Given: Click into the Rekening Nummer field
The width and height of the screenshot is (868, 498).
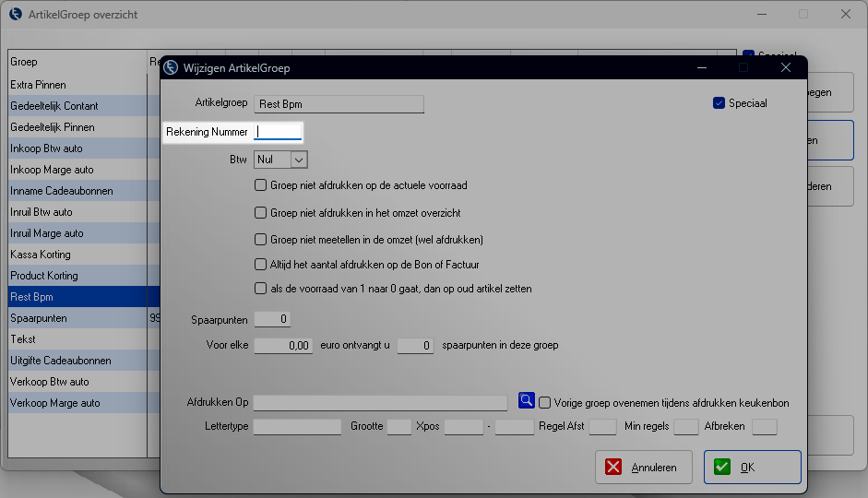Looking at the screenshot, I should pos(278,132).
